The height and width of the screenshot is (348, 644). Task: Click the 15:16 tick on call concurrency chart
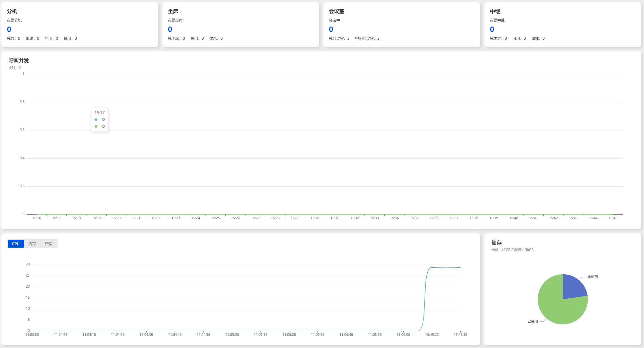click(37, 218)
